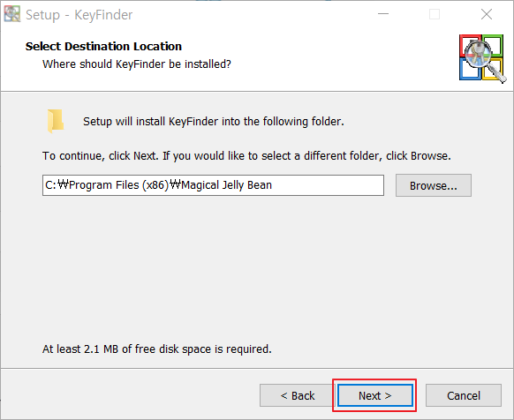Click 'At least 2.1 MB' disk space text

(157, 349)
